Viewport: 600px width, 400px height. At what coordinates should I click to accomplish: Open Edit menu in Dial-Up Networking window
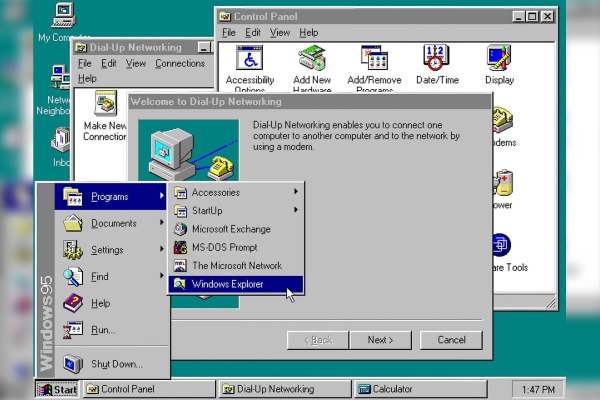click(109, 64)
